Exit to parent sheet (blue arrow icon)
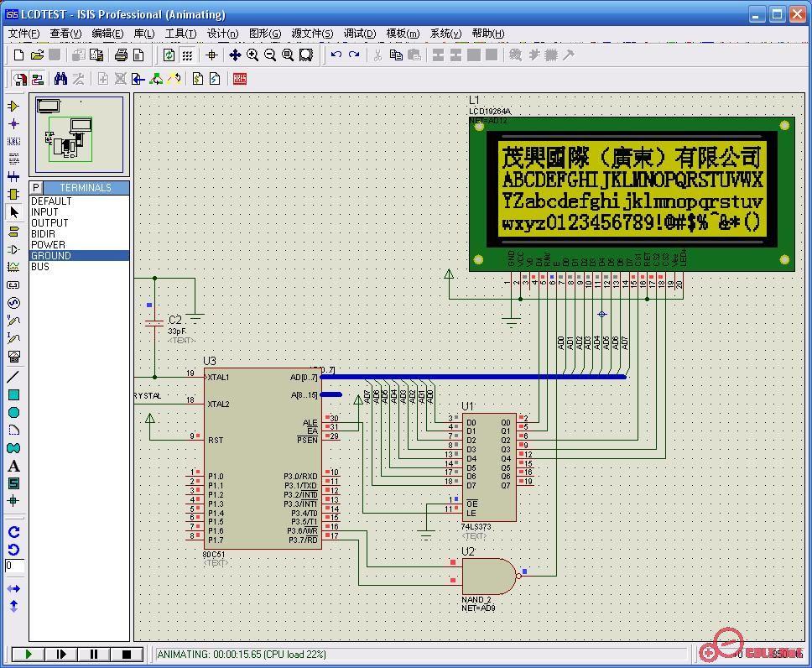 pyautogui.click(x=138, y=79)
